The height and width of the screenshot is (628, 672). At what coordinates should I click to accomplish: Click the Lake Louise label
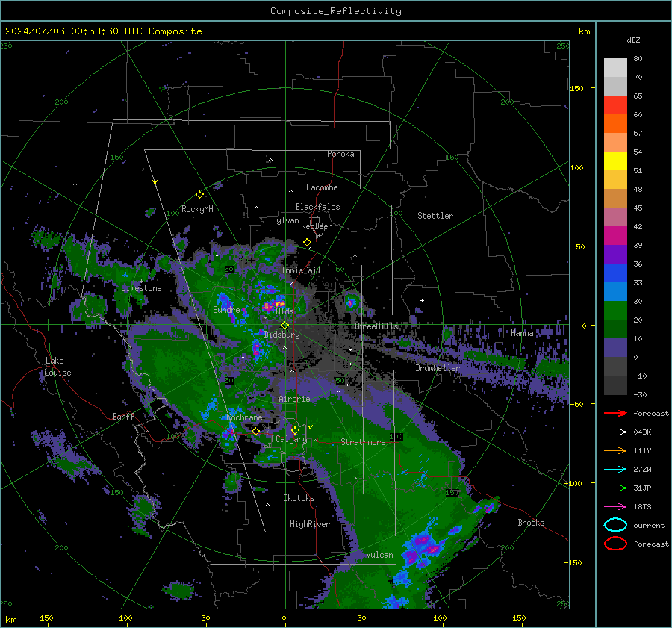click(57, 367)
